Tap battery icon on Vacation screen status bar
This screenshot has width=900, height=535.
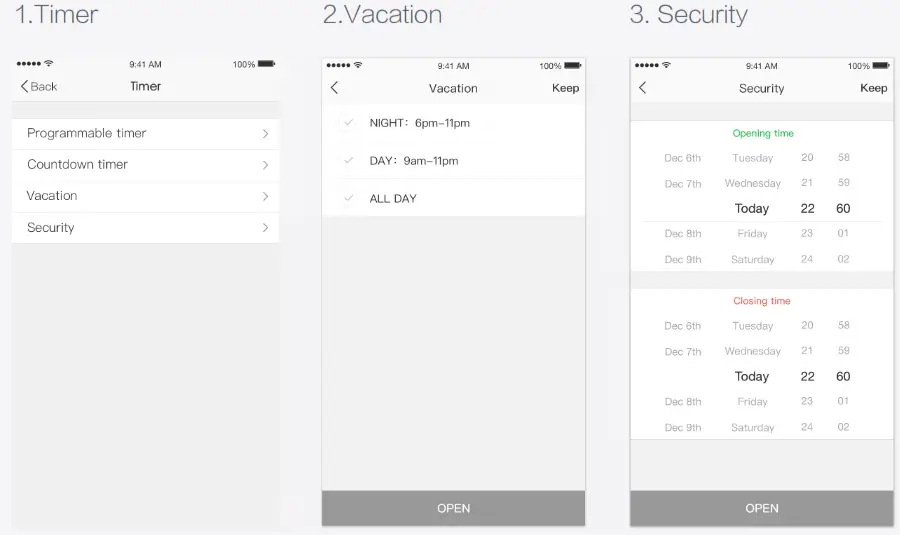(574, 66)
